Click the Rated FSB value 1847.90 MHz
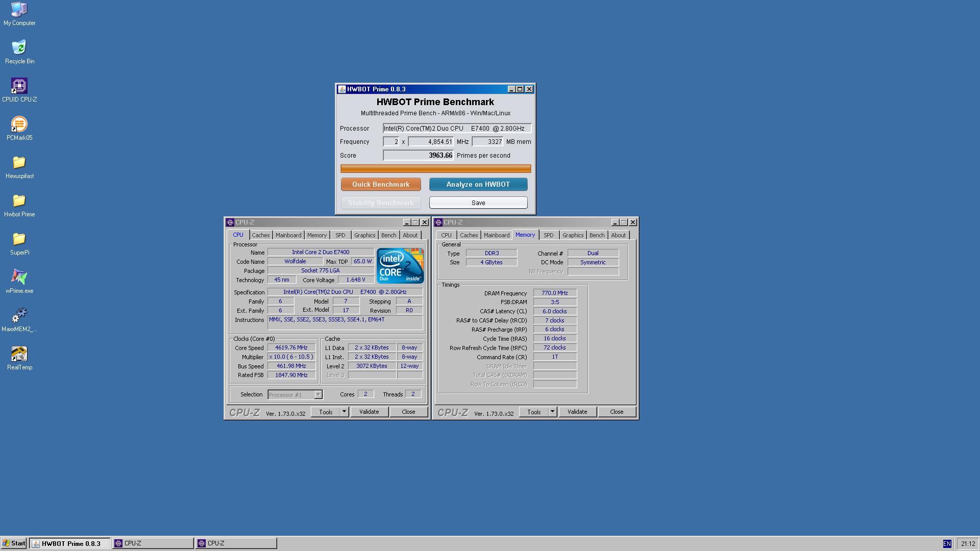 coord(291,375)
